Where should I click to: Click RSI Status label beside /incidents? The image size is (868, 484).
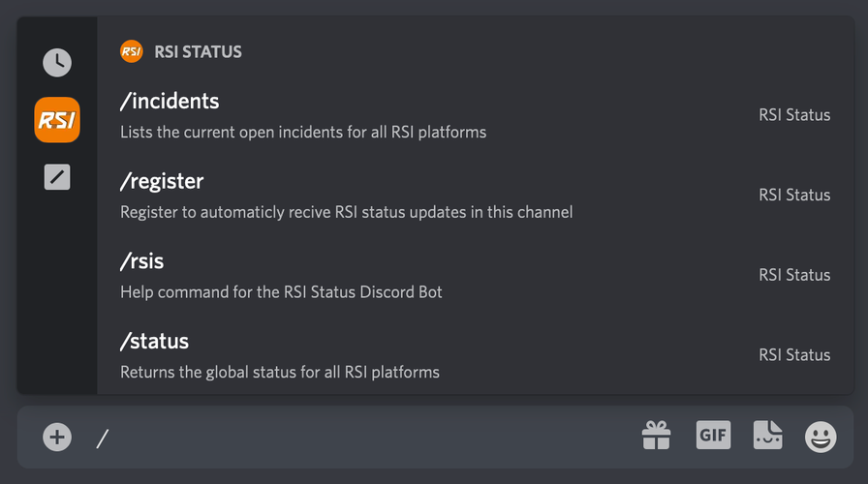pos(794,115)
